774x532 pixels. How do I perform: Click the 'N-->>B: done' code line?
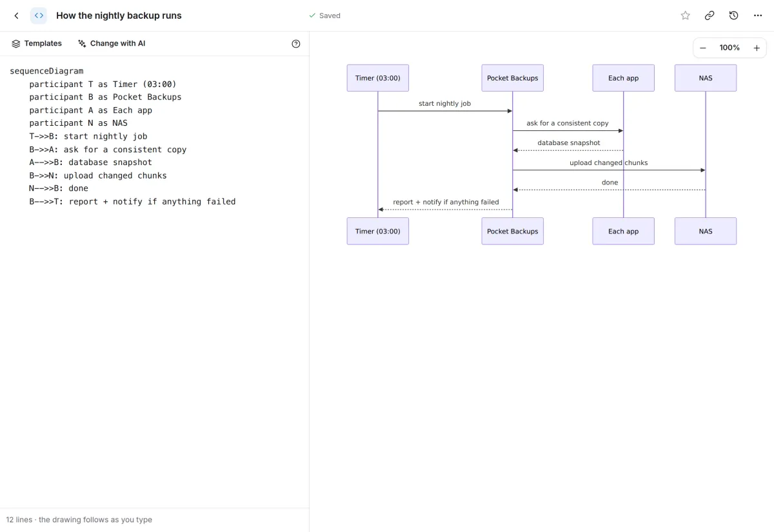coord(59,188)
